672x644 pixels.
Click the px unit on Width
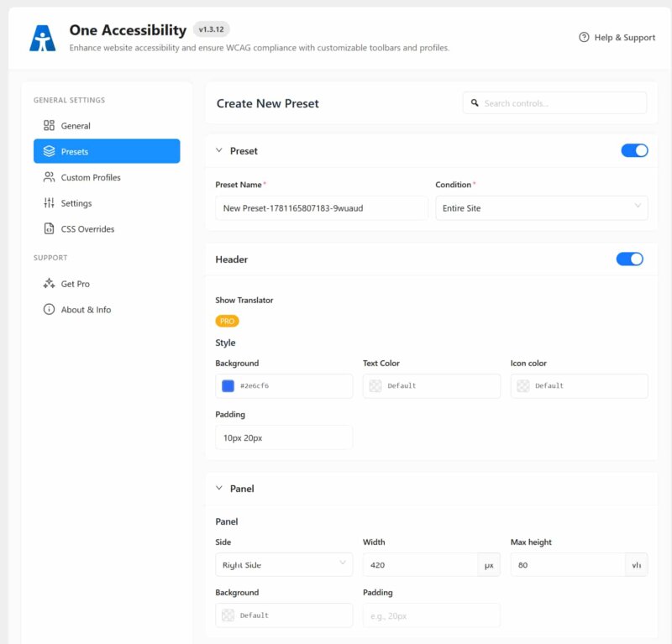[489, 565]
